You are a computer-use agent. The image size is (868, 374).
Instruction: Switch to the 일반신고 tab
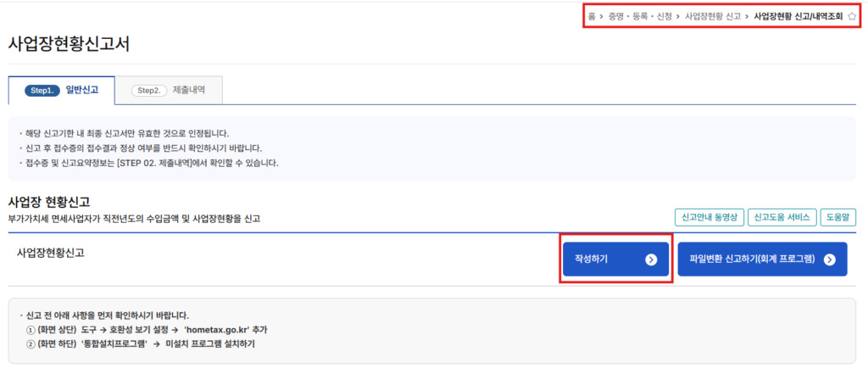(x=82, y=90)
